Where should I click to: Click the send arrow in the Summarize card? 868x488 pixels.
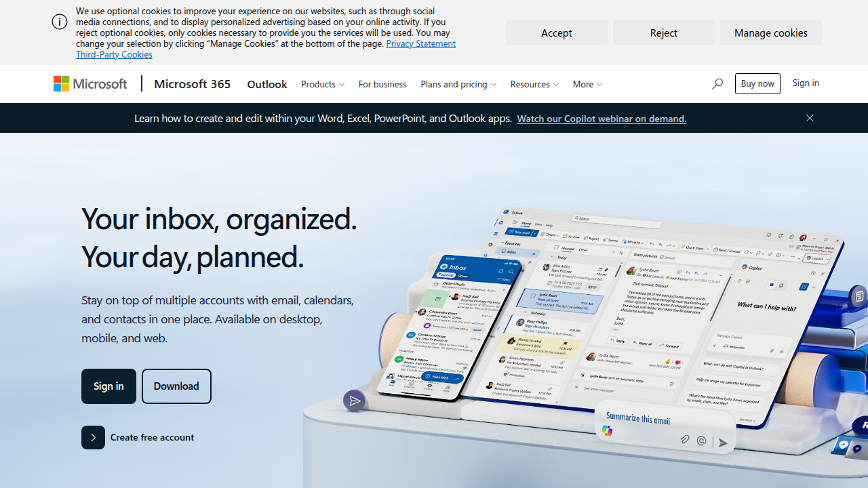pos(723,443)
